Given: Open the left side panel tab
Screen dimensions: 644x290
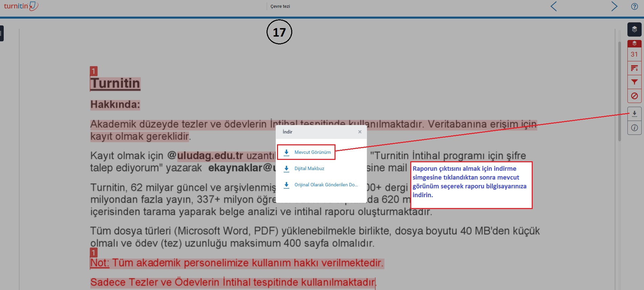Looking at the screenshot, I should point(2,33).
